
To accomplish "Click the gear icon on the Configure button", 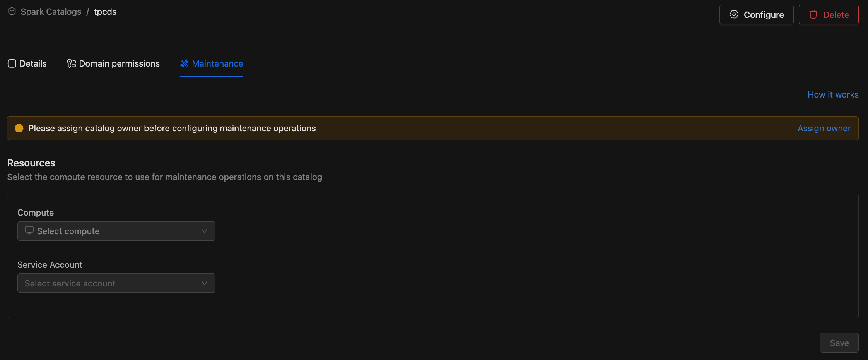I will click(x=734, y=15).
